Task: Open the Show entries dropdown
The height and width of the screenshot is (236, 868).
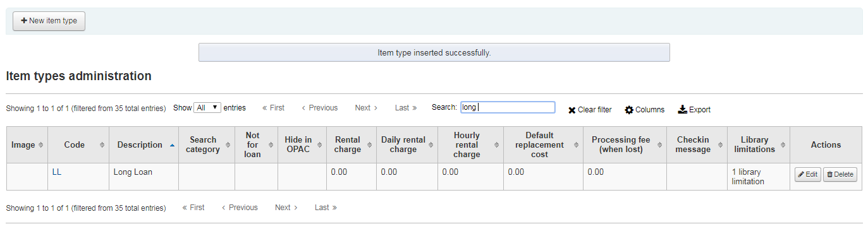Action: (207, 108)
